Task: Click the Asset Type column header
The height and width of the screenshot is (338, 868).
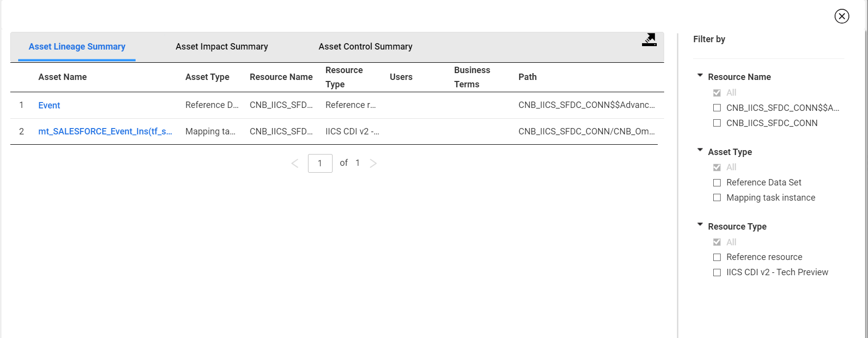Action: coord(207,77)
